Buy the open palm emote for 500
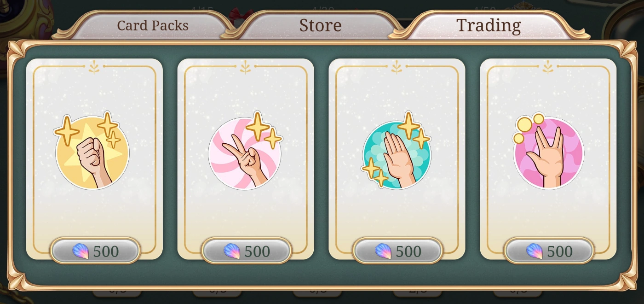This screenshot has width=644, height=304. click(398, 251)
